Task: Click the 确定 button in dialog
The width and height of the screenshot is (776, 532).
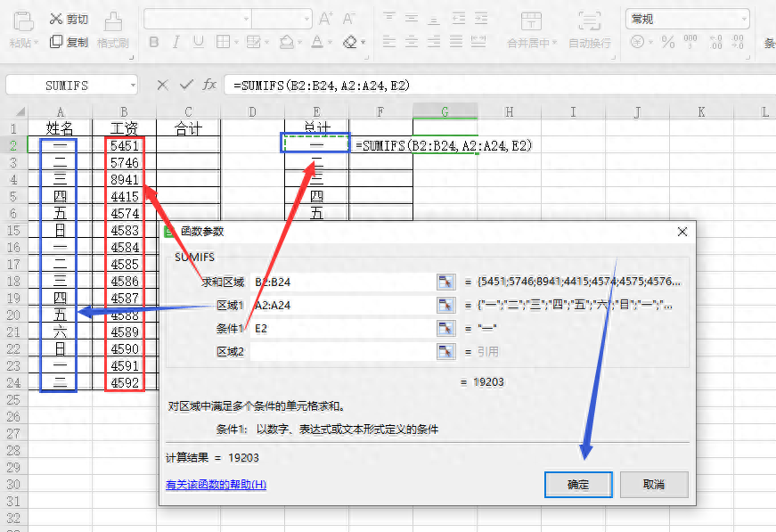Action: pos(578,485)
